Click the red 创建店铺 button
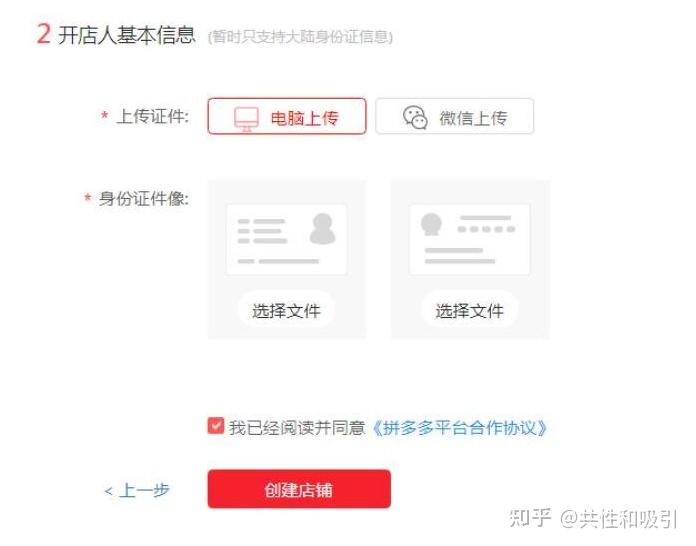The image size is (696, 546). 299,489
